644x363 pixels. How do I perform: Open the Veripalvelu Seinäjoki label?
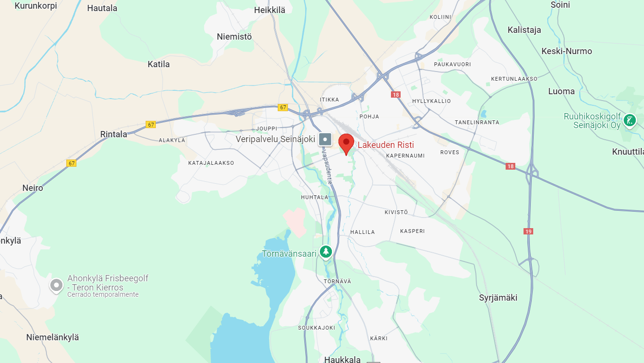pyautogui.click(x=275, y=139)
